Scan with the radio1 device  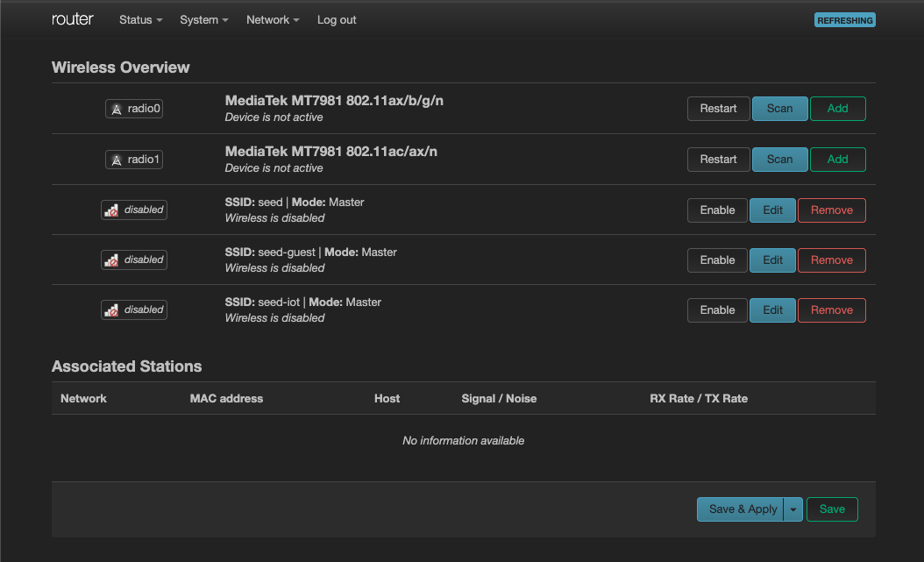(x=779, y=159)
